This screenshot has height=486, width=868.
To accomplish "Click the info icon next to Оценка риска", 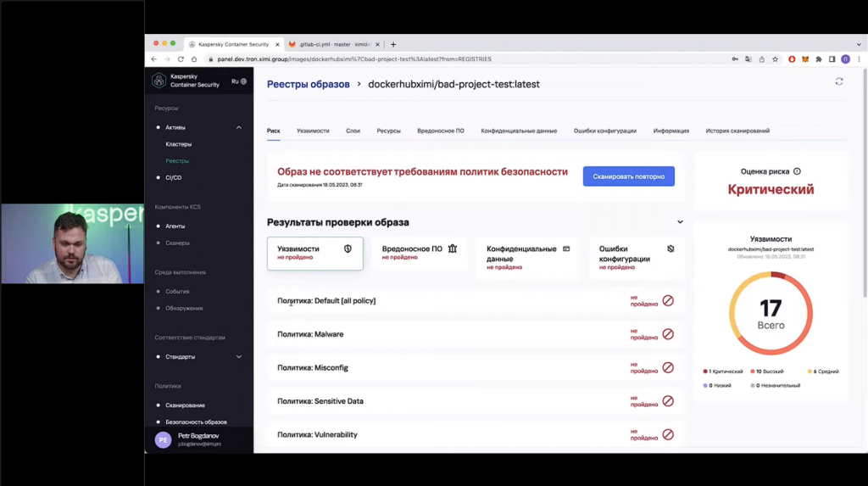I will coord(797,171).
